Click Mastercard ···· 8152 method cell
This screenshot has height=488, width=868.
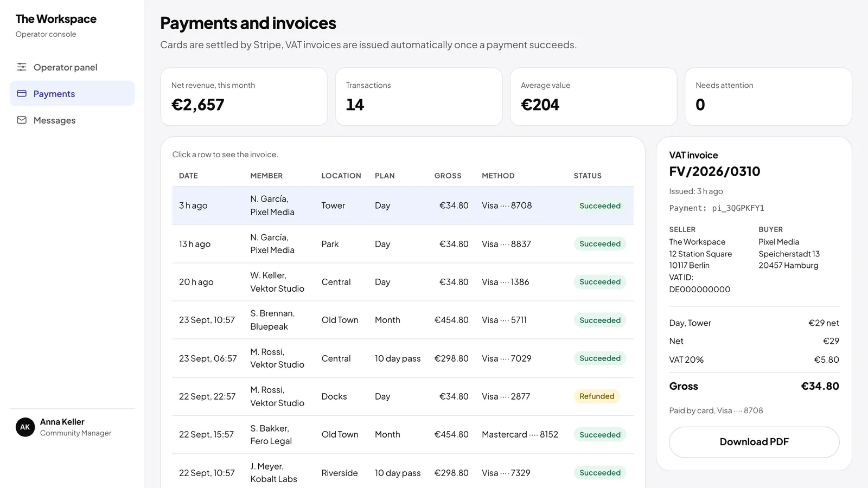point(520,434)
